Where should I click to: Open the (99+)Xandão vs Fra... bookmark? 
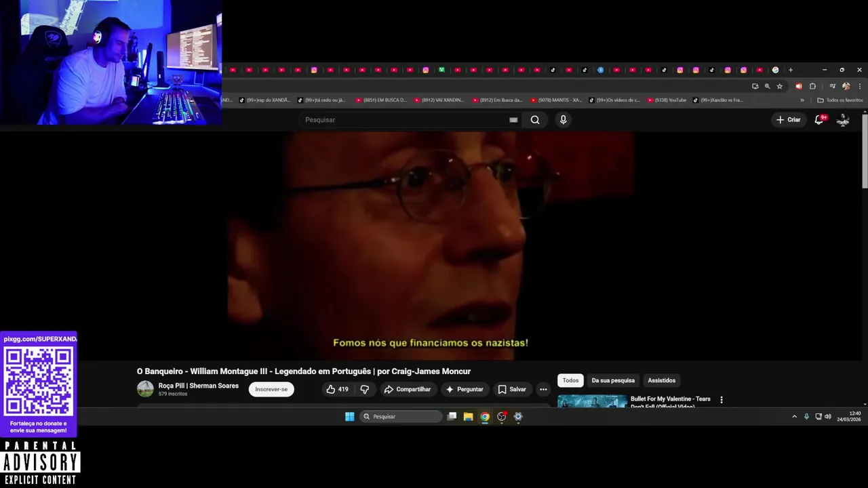[x=717, y=100]
